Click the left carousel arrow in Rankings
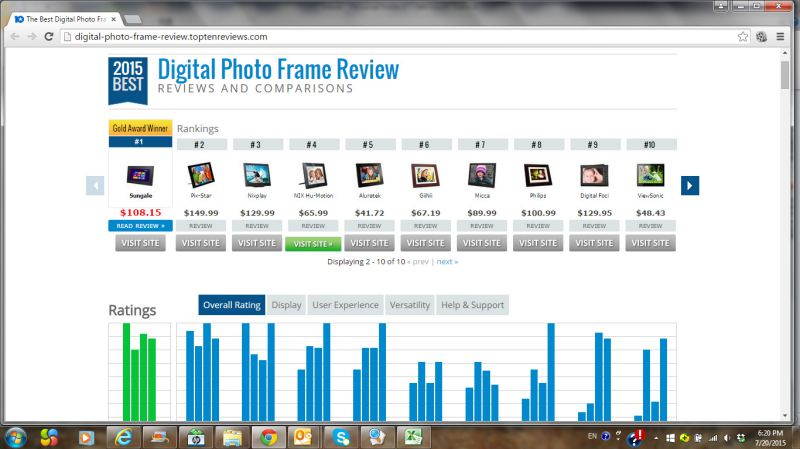 pyautogui.click(x=95, y=185)
